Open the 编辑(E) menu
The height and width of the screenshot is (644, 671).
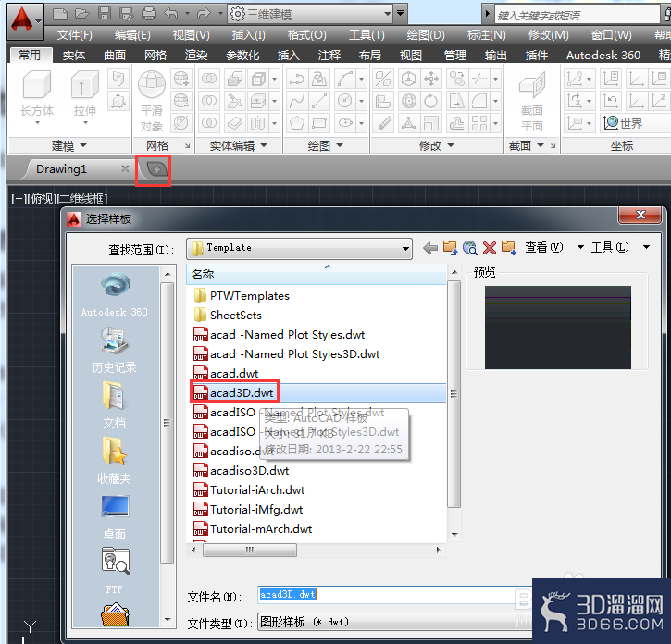(132, 34)
